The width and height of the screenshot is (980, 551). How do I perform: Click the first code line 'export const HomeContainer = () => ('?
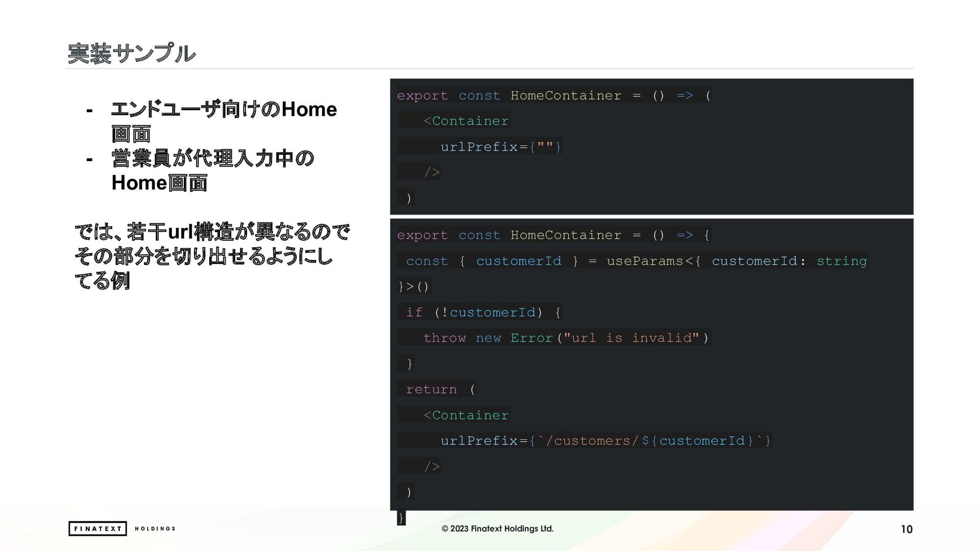click(x=554, y=95)
